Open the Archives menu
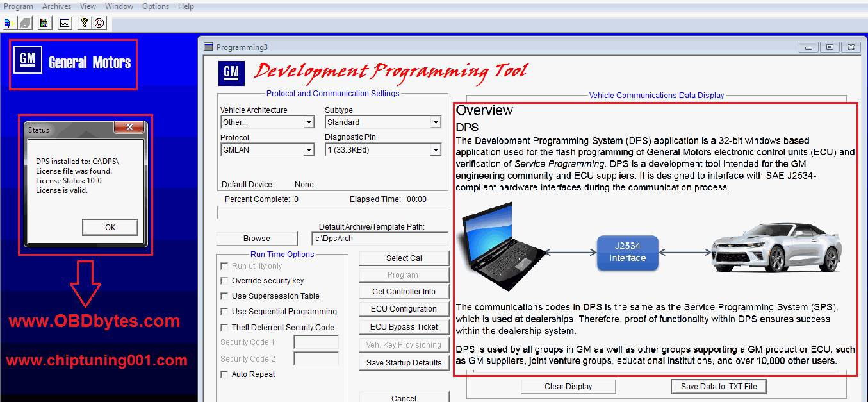The width and height of the screenshot is (868, 402). 57,6
